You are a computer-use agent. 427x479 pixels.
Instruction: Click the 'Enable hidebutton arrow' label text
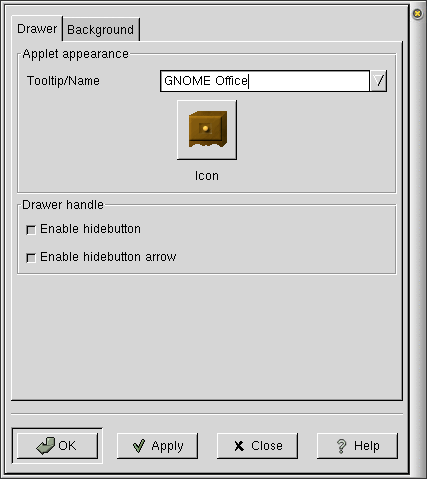(108, 257)
